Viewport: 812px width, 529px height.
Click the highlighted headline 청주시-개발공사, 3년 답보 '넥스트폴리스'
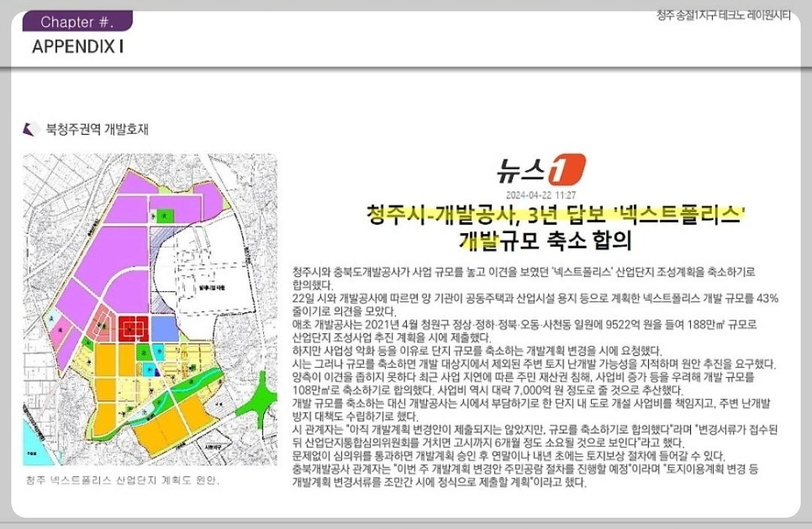point(555,214)
